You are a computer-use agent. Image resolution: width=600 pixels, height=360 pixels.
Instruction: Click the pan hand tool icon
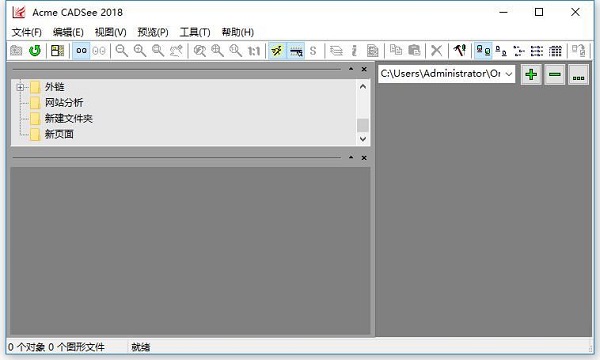tap(176, 50)
